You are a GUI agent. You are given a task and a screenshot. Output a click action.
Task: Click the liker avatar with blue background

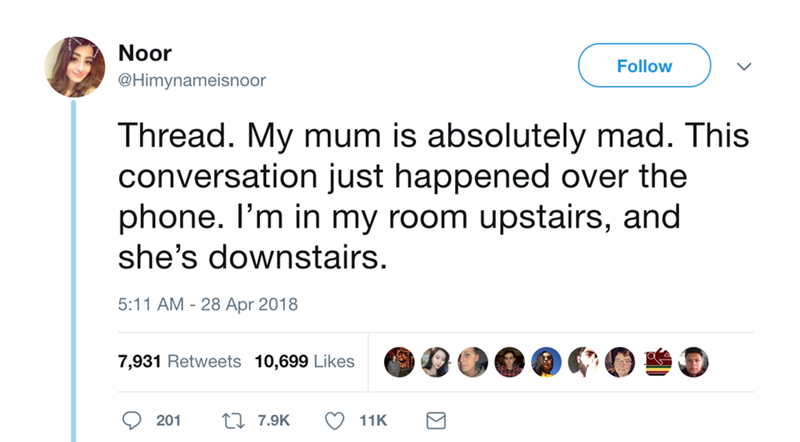(x=546, y=362)
